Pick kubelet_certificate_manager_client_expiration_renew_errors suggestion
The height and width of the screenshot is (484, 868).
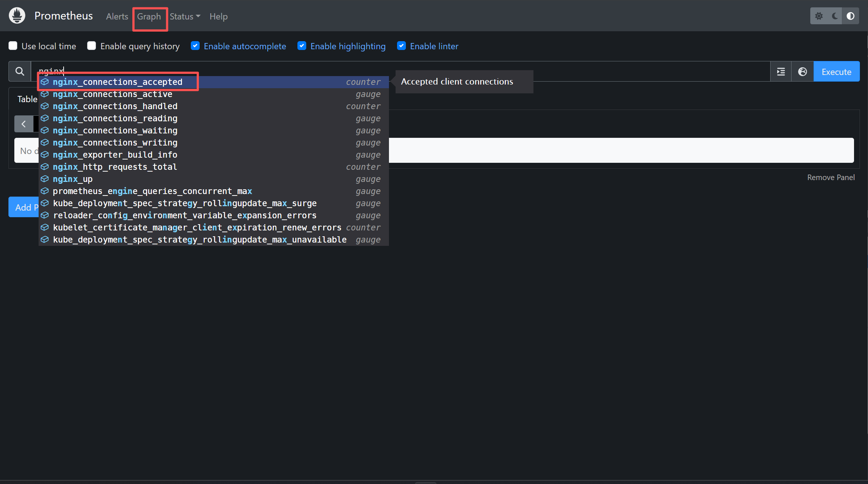pyautogui.click(x=214, y=227)
